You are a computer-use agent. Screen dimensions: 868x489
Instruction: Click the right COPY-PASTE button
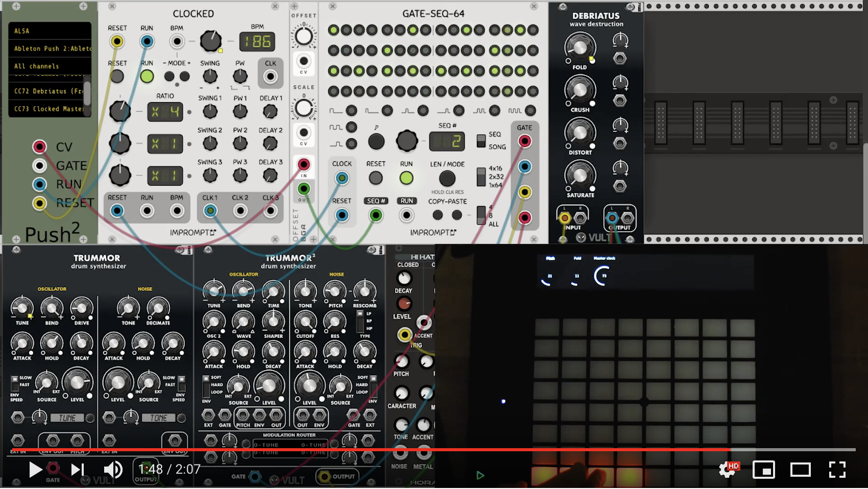[x=457, y=215]
